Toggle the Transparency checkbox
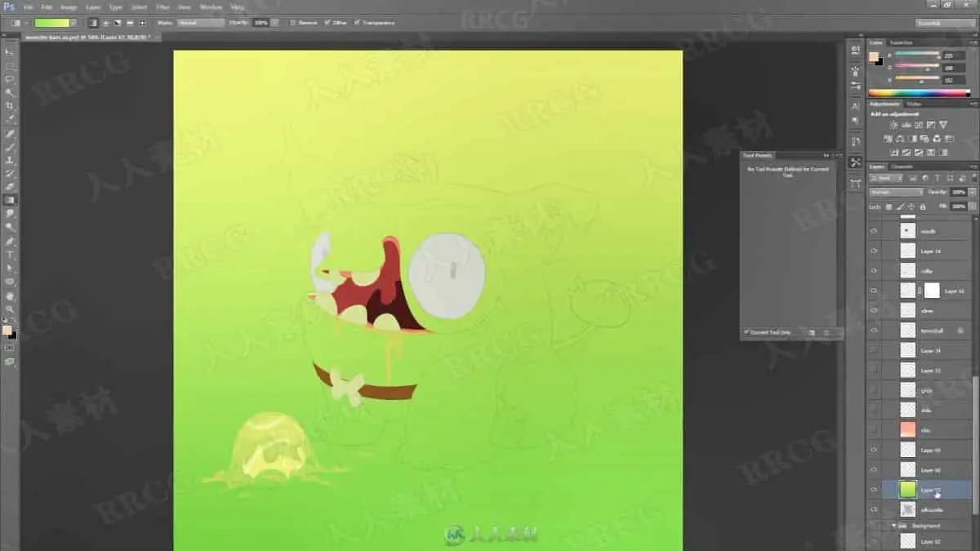 click(358, 23)
